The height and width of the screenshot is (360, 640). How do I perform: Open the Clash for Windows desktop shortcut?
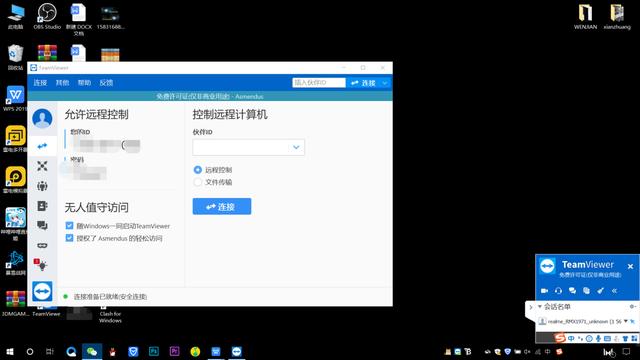click(x=110, y=315)
